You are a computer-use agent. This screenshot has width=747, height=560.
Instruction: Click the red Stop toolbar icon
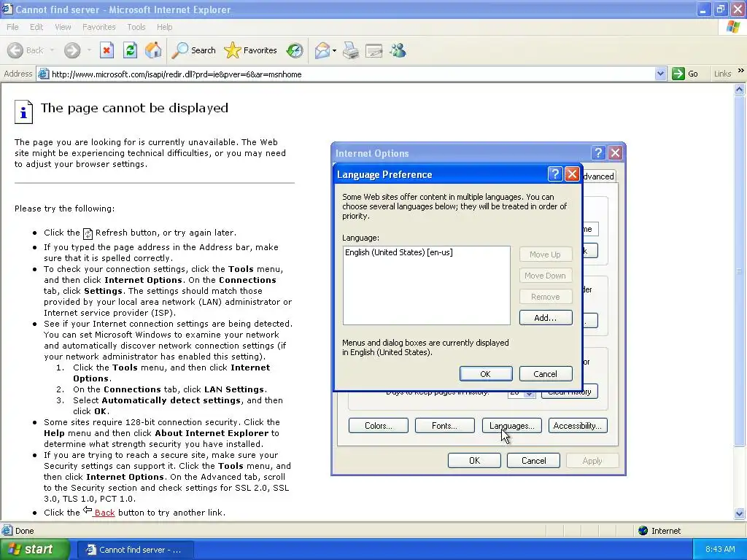pos(107,50)
